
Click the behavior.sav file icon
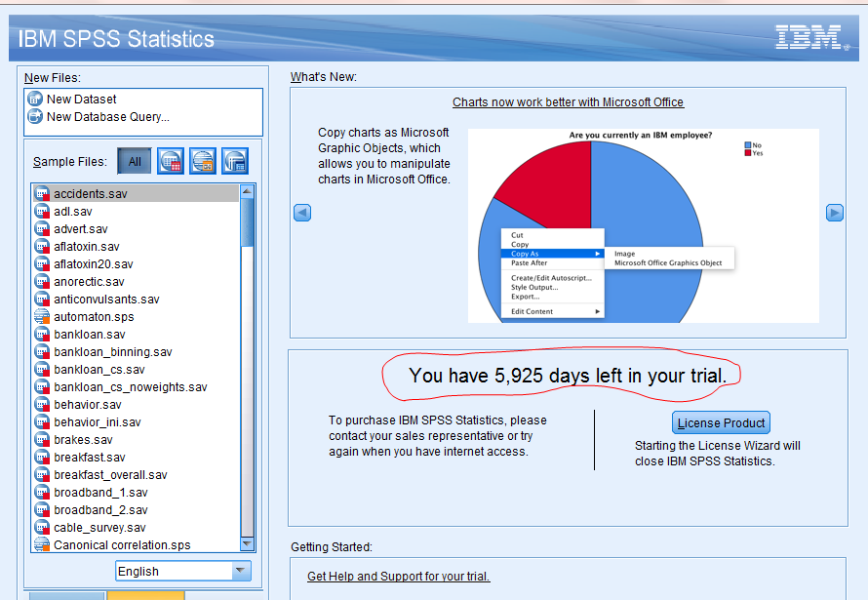coord(42,405)
